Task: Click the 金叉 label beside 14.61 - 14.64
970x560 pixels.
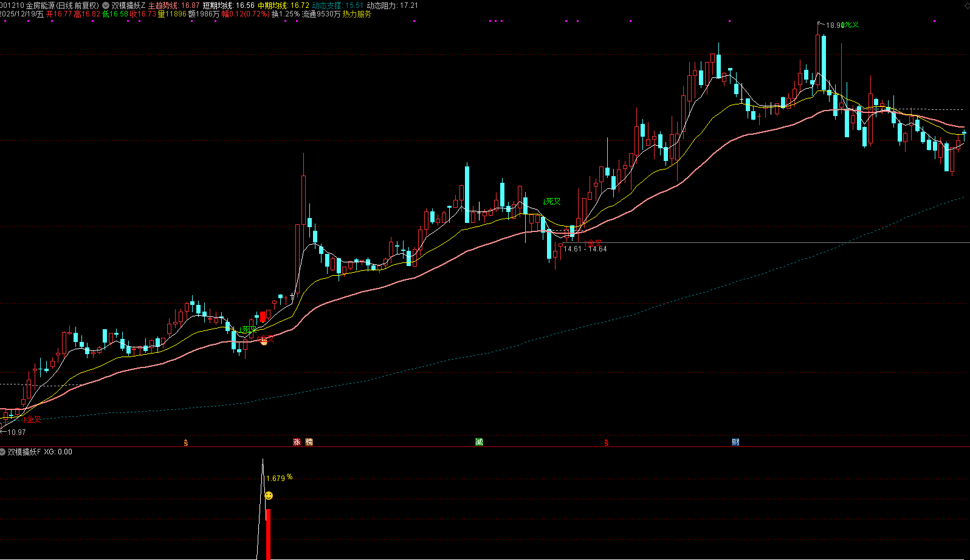Action: tap(594, 243)
